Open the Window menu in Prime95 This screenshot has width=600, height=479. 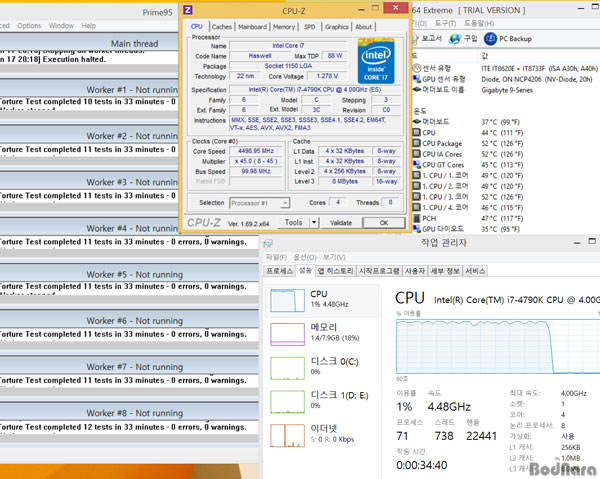61,26
